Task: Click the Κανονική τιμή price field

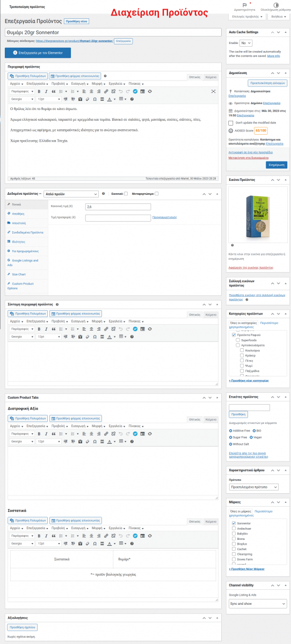Action: 118,207
